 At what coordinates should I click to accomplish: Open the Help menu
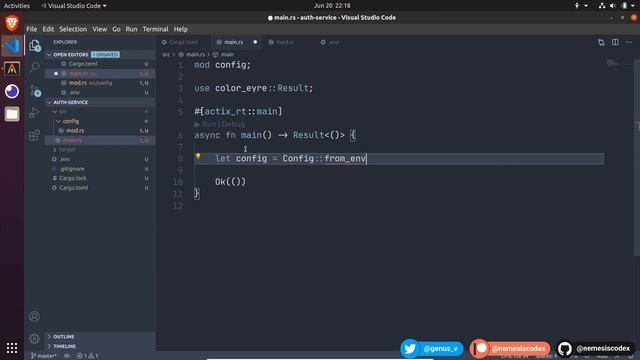coord(180,29)
